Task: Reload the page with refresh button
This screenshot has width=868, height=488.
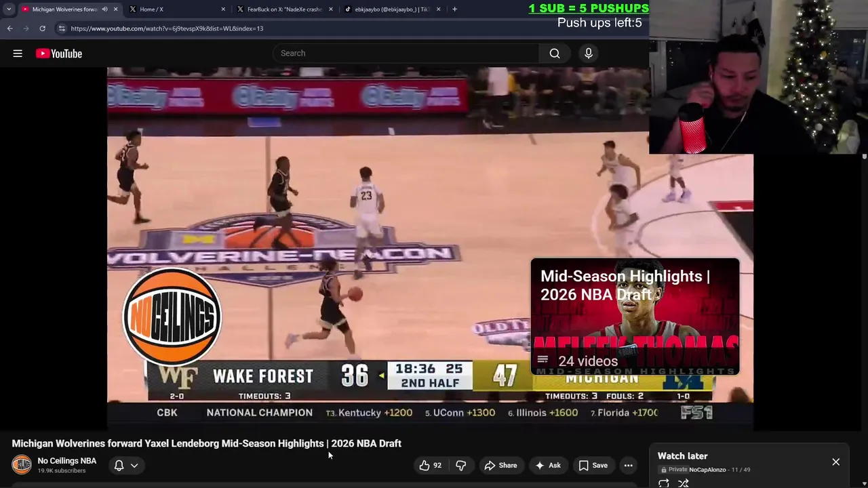Action: tap(43, 28)
